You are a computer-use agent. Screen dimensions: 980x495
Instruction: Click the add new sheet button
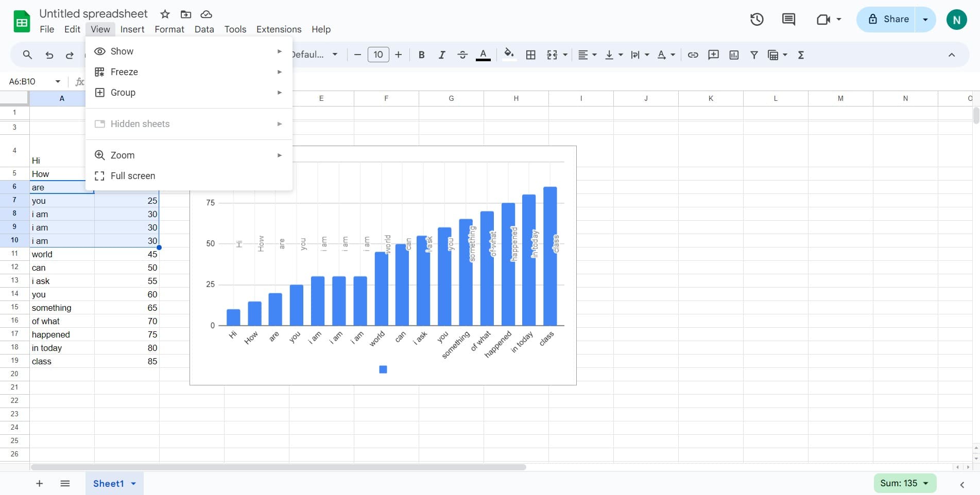(x=39, y=483)
